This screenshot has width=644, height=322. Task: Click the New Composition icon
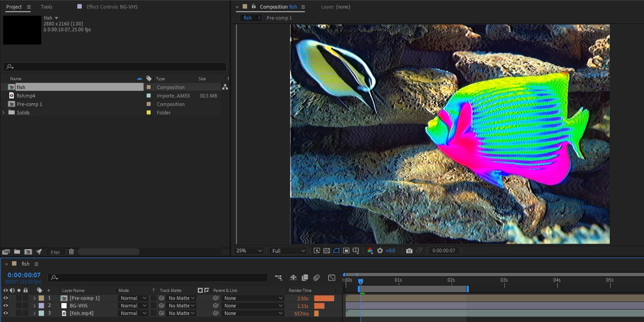click(28, 252)
